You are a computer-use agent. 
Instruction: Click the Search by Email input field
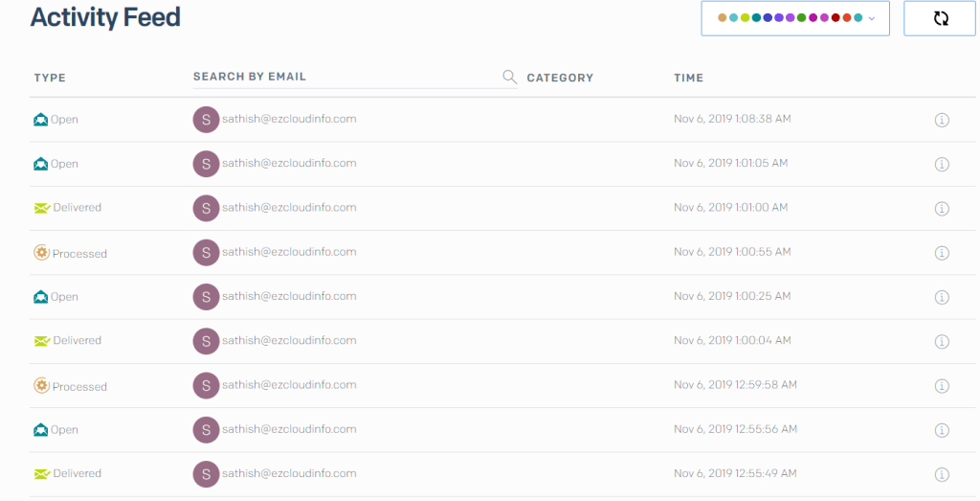[345, 77]
